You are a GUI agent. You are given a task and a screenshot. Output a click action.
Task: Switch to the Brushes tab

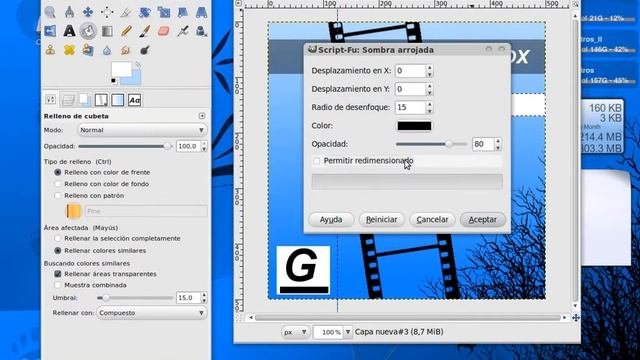(x=101, y=100)
